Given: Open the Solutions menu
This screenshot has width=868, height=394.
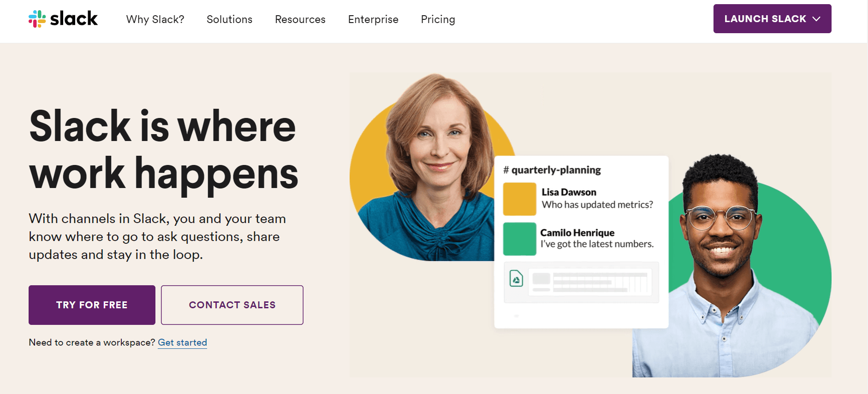Looking at the screenshot, I should point(229,19).
